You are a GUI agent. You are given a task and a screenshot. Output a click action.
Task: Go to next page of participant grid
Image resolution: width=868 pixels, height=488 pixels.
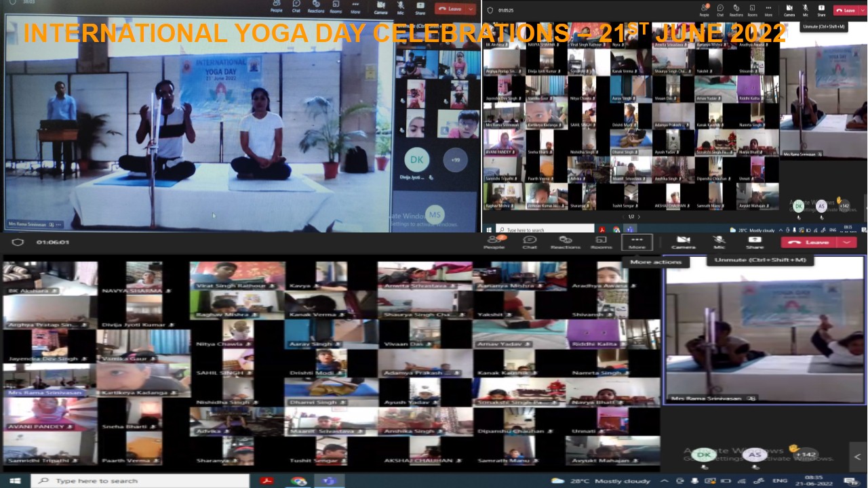click(639, 217)
